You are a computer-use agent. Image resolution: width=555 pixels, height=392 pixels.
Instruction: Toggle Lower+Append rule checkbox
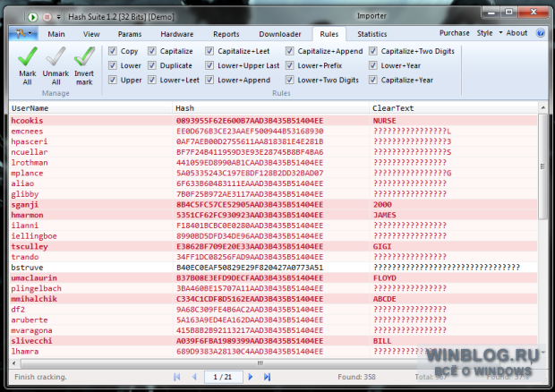[209, 80]
